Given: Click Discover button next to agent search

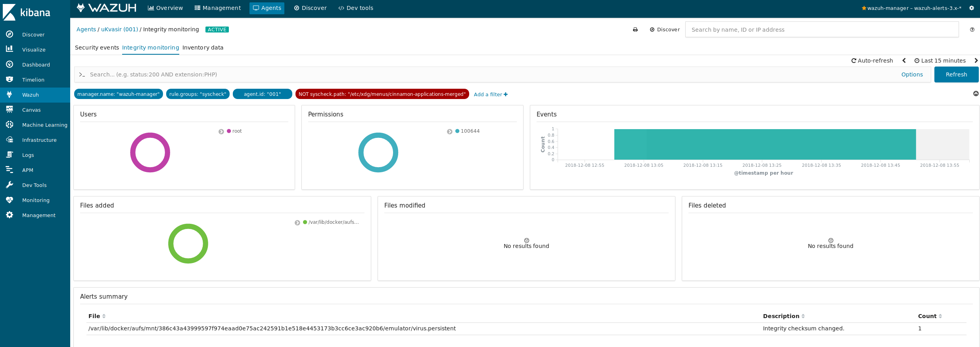Looking at the screenshot, I should click(665, 30).
